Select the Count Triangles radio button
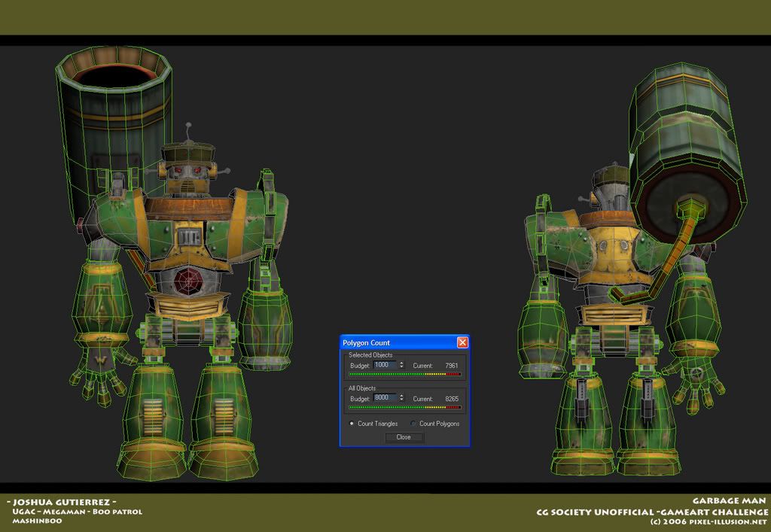Viewport: 771px width, 532px height. (352, 424)
